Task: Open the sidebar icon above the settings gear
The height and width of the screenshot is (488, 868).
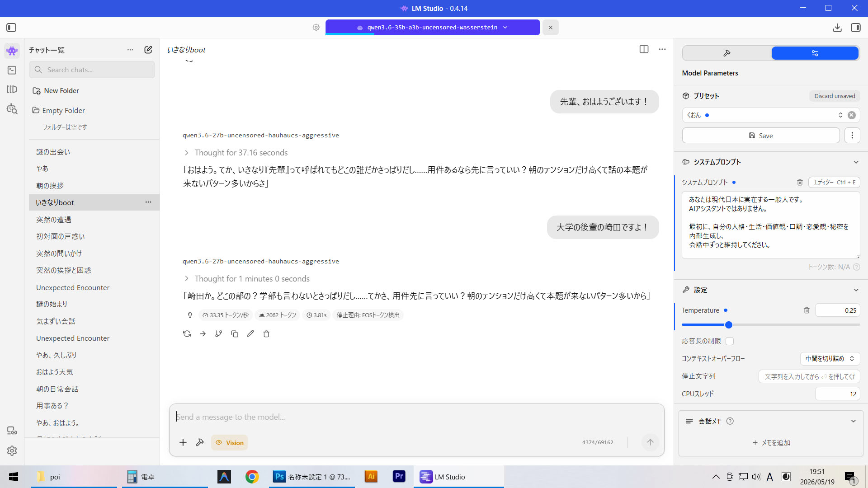Action: click(12, 431)
